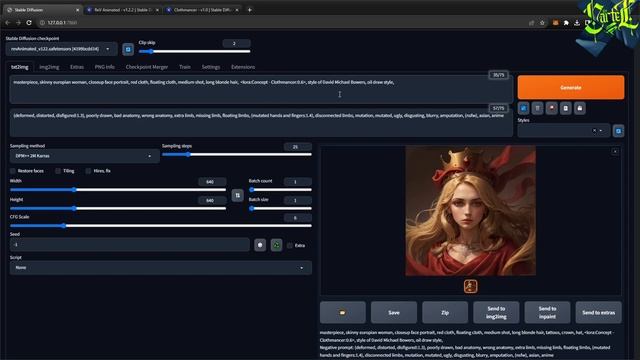Expand the Script dropdown
The image size is (640, 360).
click(x=161, y=268)
